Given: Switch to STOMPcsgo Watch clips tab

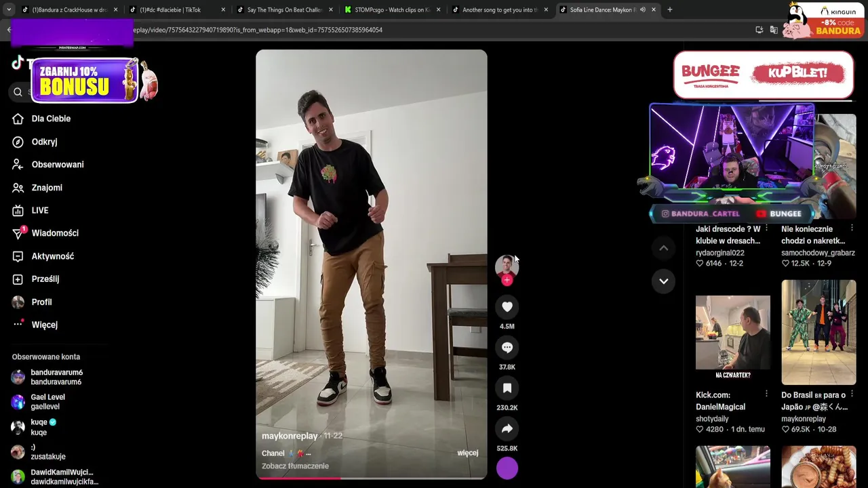Looking at the screenshot, I should click(392, 9).
